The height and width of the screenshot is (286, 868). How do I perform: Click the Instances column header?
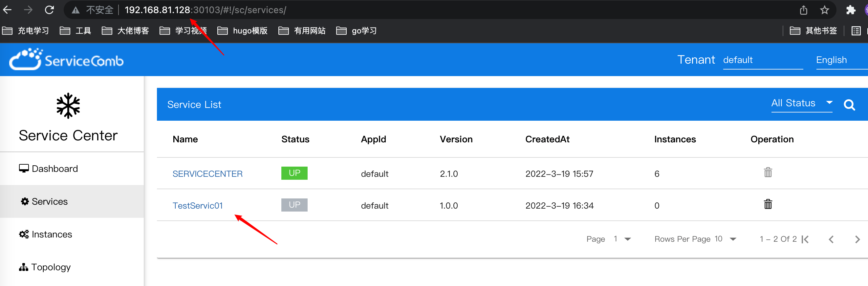pos(675,139)
